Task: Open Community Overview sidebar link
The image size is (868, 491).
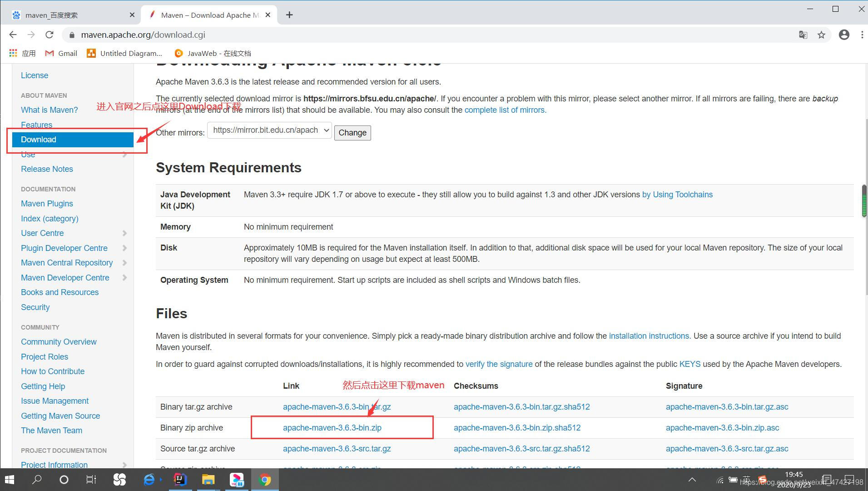Action: pyautogui.click(x=59, y=342)
